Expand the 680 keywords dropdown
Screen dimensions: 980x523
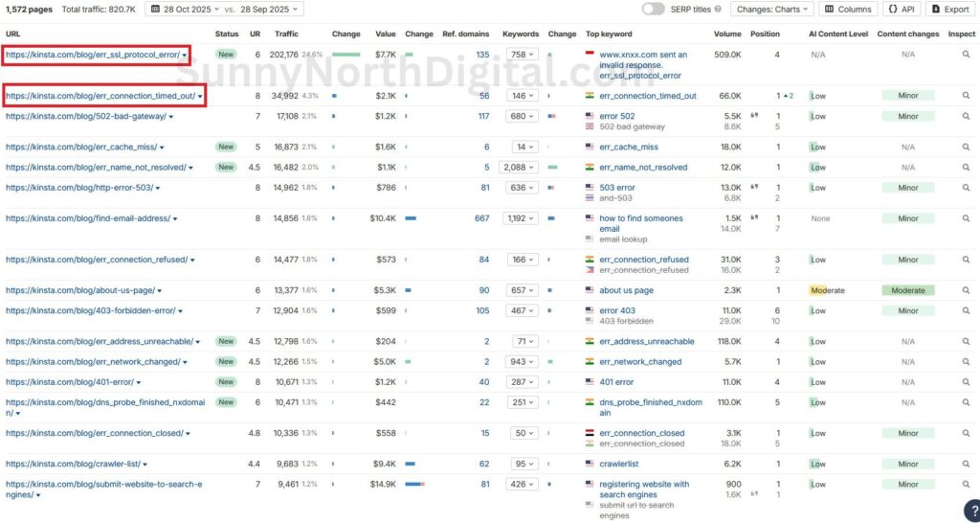[523, 116]
